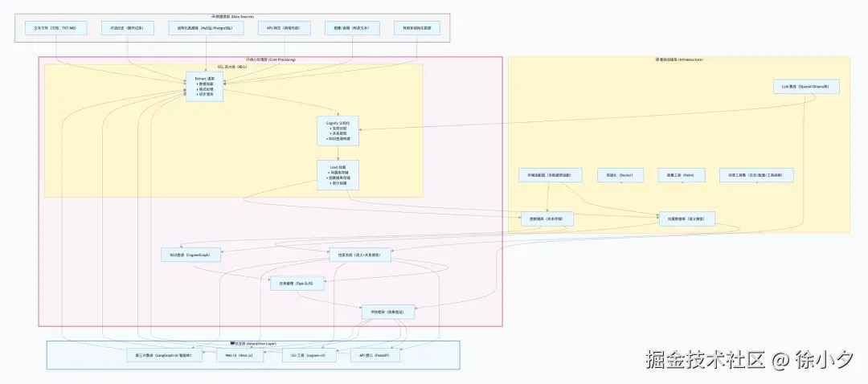
Task: Click the Infrastructure group title
Action: 678,59
